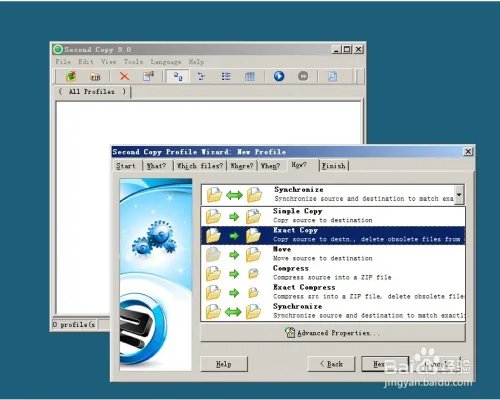The image size is (500, 400).
Task: Click the wizard Help button
Action: coord(224,364)
